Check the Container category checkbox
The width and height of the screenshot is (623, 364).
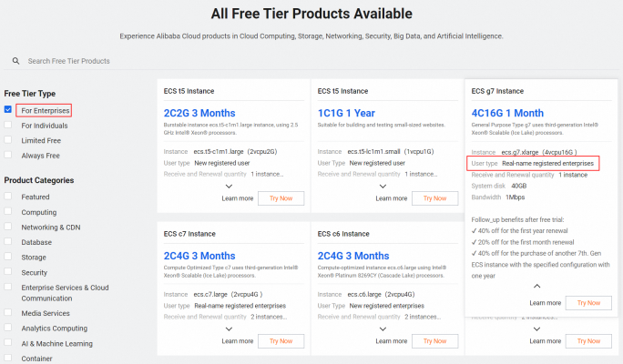coord(8,358)
